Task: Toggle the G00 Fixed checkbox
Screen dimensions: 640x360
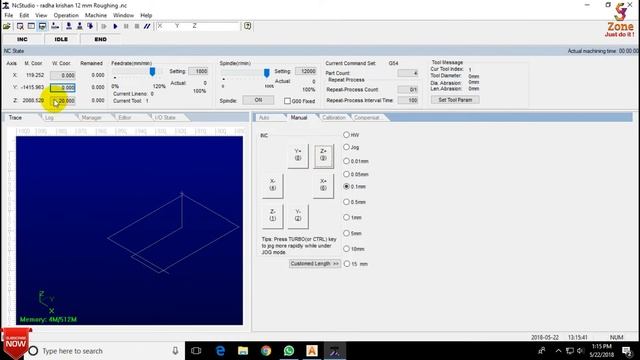Action: [287, 101]
